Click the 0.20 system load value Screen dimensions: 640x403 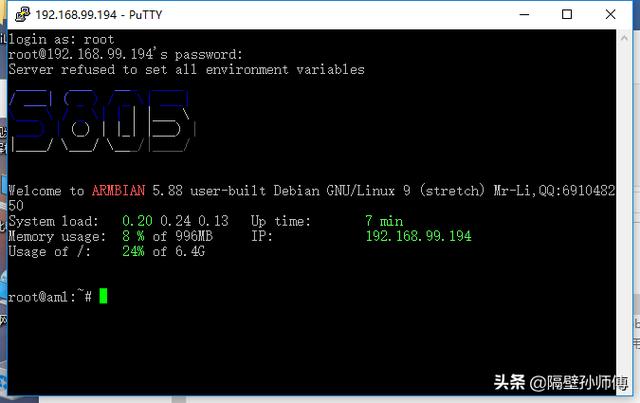pyautogui.click(x=138, y=221)
